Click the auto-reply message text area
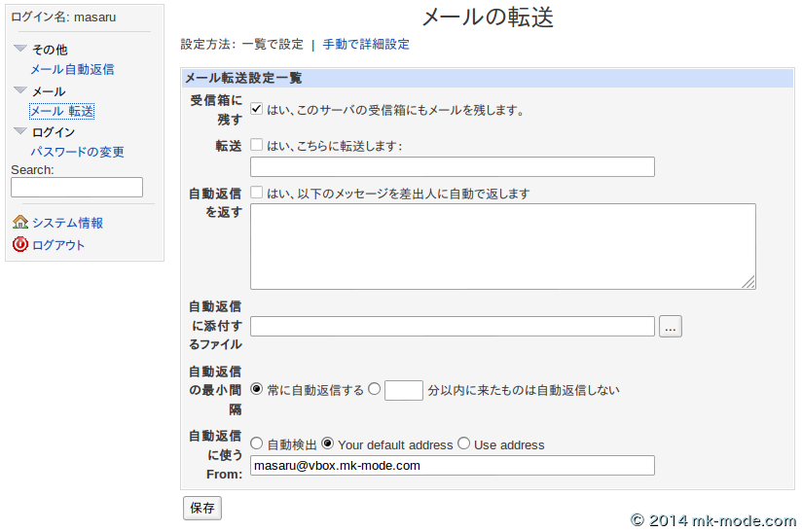802x532 pixels. coord(502,246)
